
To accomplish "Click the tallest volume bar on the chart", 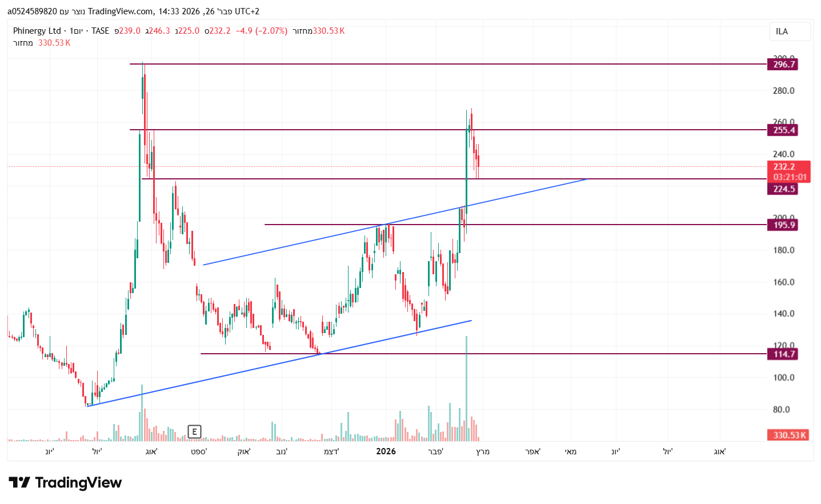I will pos(467,389).
